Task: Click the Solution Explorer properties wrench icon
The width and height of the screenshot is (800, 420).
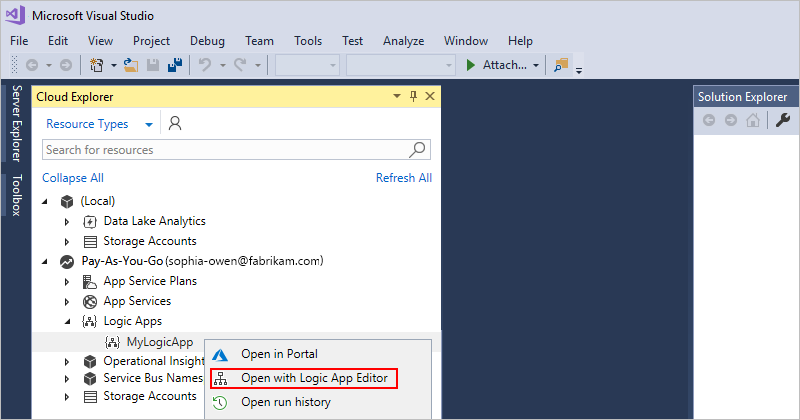Action: (x=783, y=120)
